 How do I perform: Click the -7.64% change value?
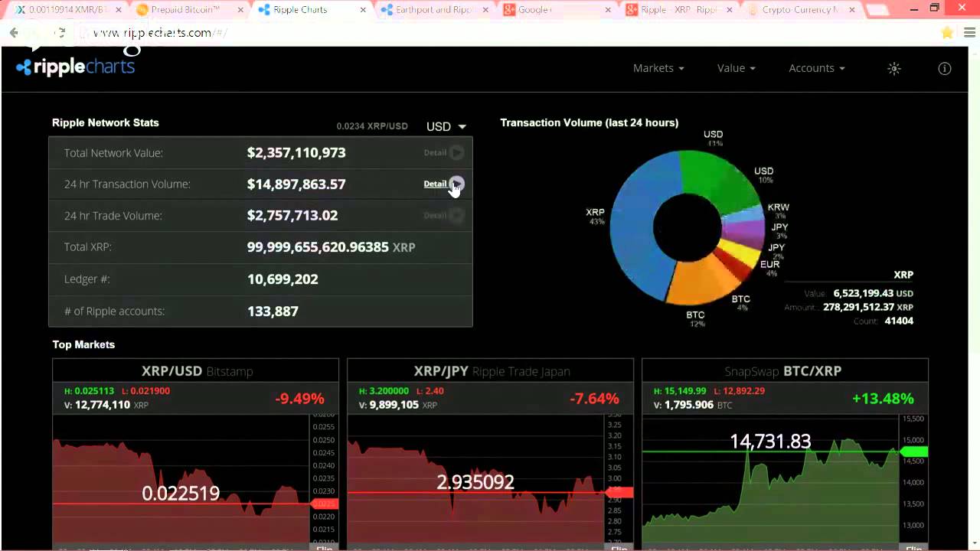click(x=594, y=398)
